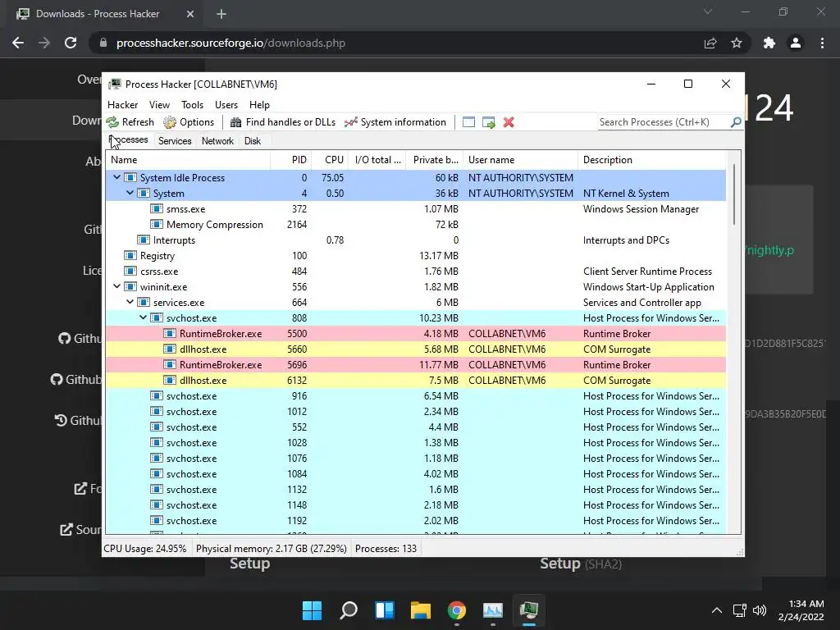Click the smss.exe process icon
Image resolution: width=840 pixels, height=630 pixels.
157,209
